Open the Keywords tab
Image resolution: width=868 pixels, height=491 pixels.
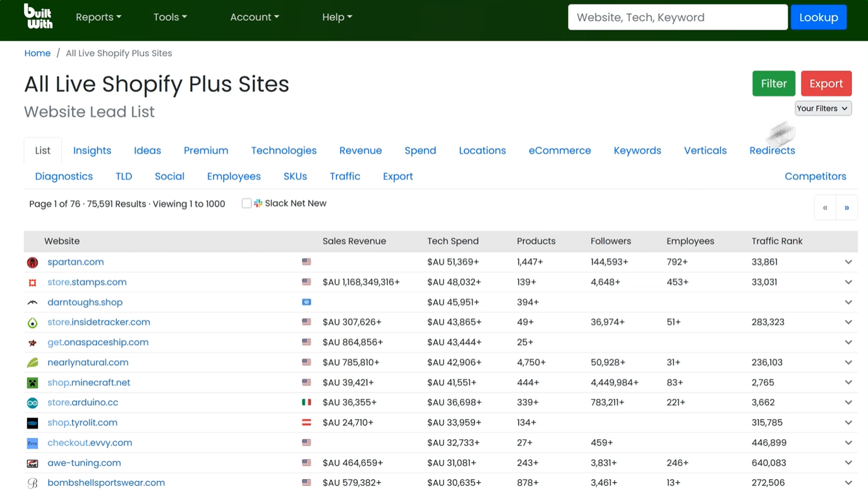tap(637, 150)
